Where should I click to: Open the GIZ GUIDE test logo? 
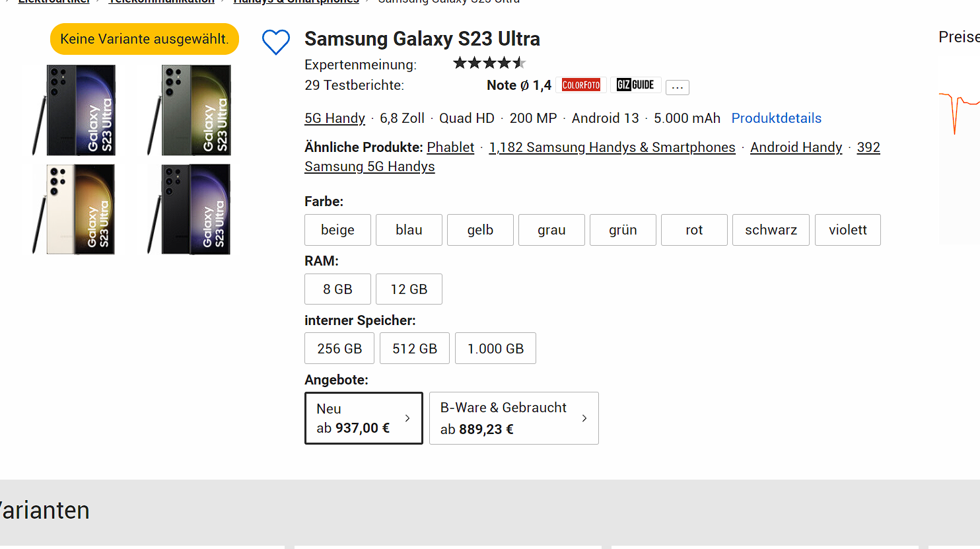point(635,85)
